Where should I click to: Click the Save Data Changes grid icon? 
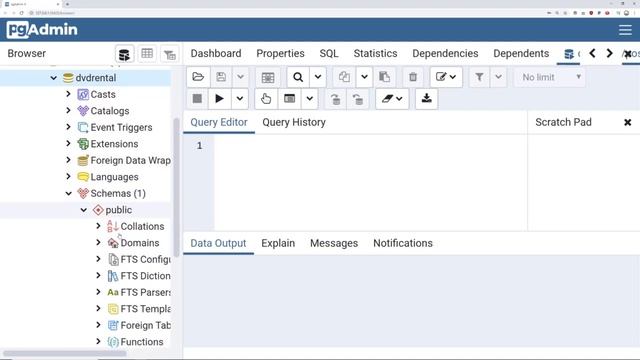pyautogui.click(x=268, y=77)
